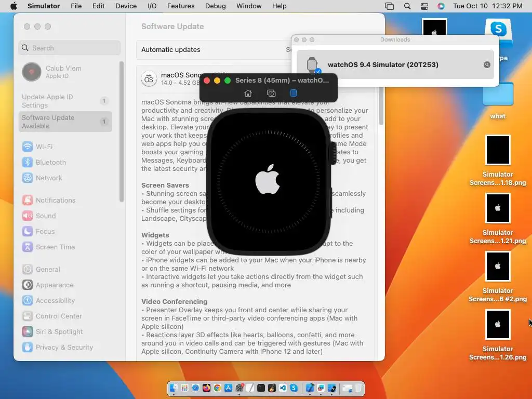The height and width of the screenshot is (399, 532).
Task: Open the Apple menu
Action: 14,6
